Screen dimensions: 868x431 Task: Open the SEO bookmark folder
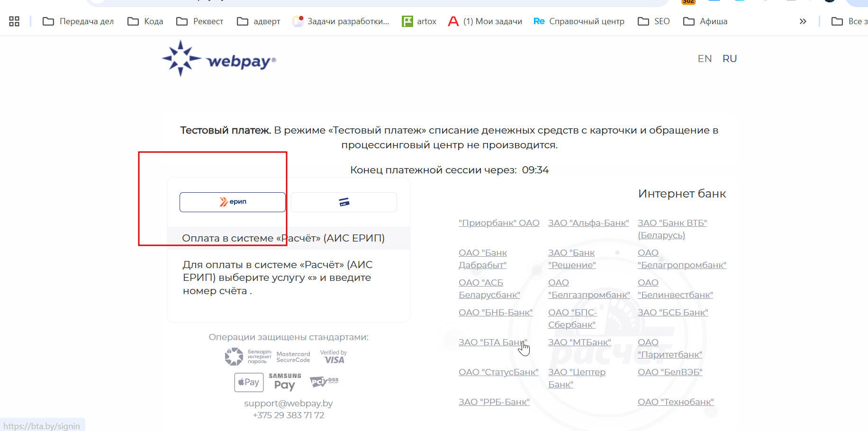654,21
